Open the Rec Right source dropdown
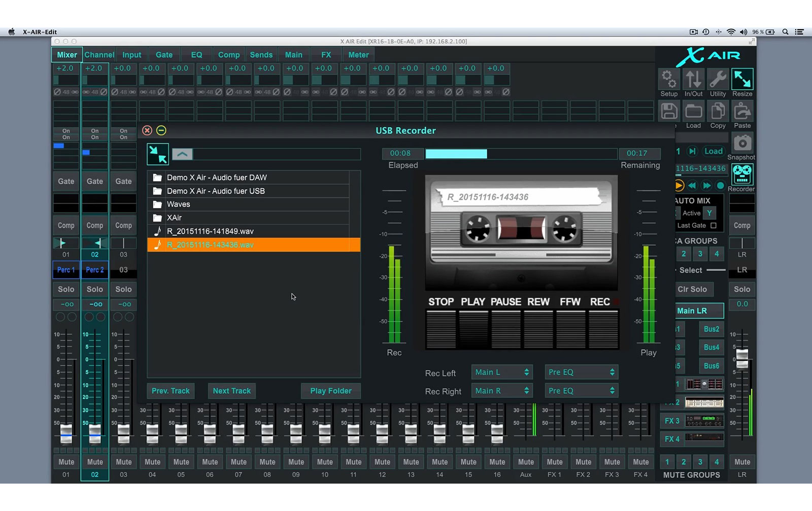Image resolution: width=812 pixels, height=511 pixels. pyautogui.click(x=502, y=391)
